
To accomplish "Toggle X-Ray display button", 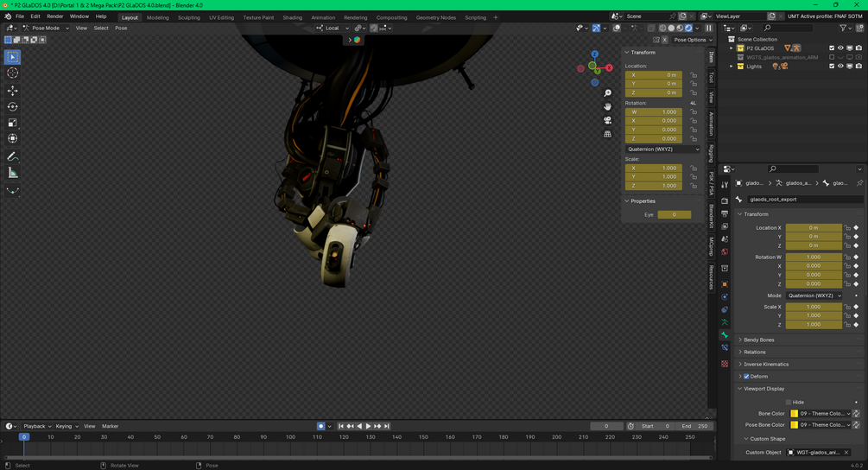I will (x=651, y=29).
